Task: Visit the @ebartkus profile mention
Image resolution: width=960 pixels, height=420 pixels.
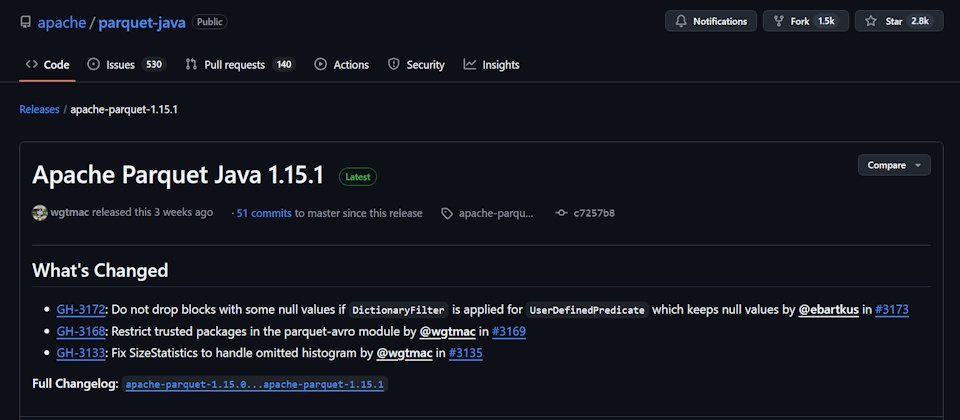Action: tap(829, 310)
